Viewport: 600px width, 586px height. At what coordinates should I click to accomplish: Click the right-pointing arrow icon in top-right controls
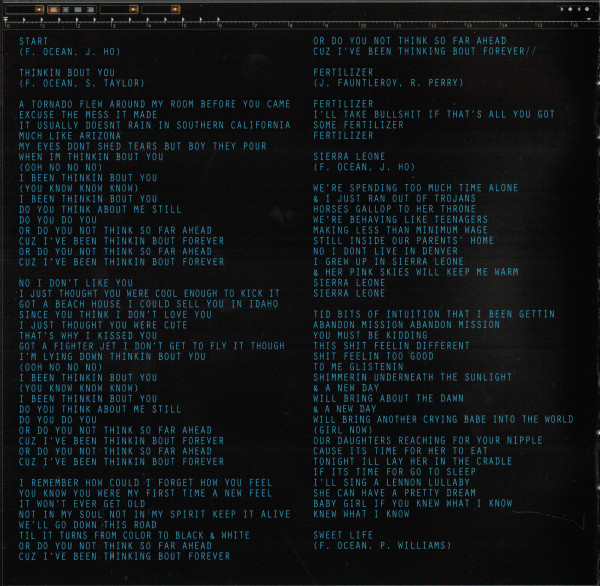562,9
